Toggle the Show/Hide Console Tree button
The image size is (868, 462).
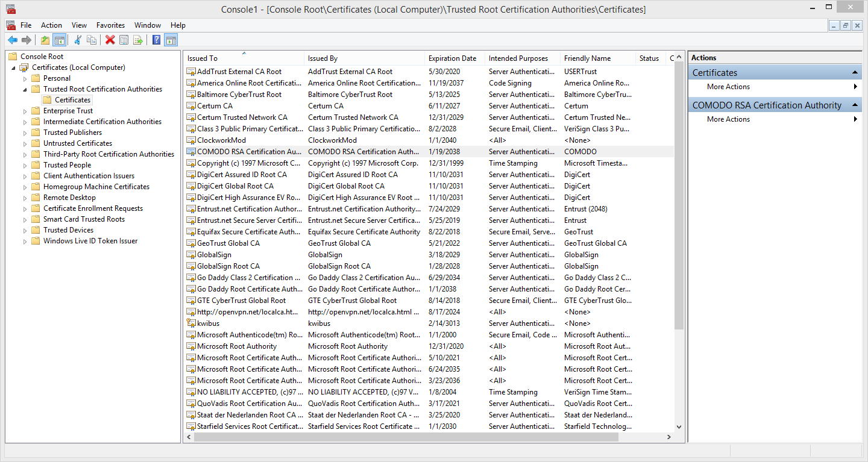tap(59, 40)
